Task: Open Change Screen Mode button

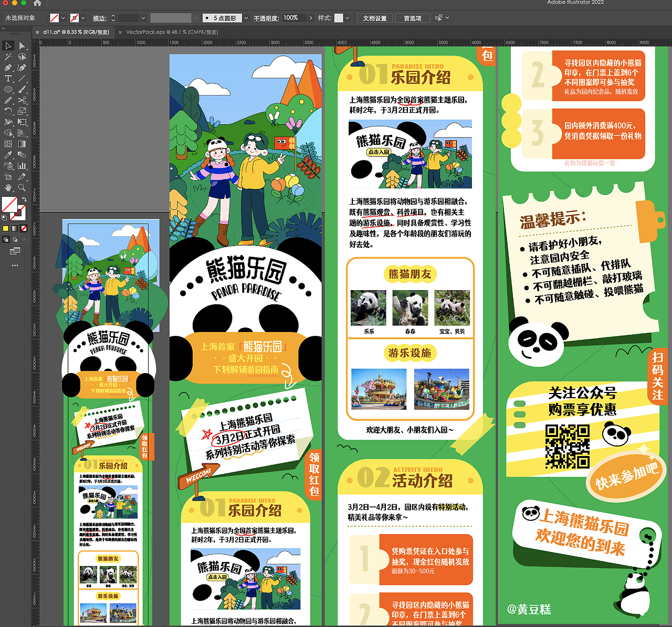Action: point(15,251)
